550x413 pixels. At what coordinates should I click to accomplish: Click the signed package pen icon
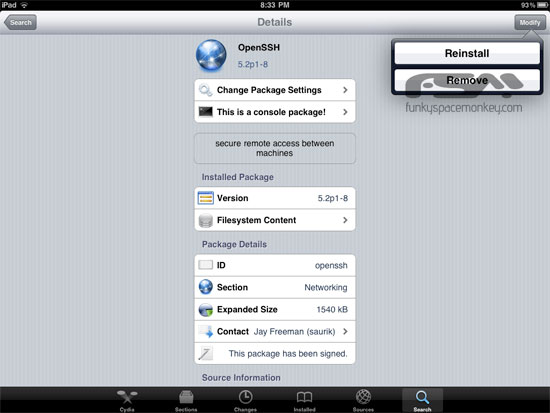206,353
